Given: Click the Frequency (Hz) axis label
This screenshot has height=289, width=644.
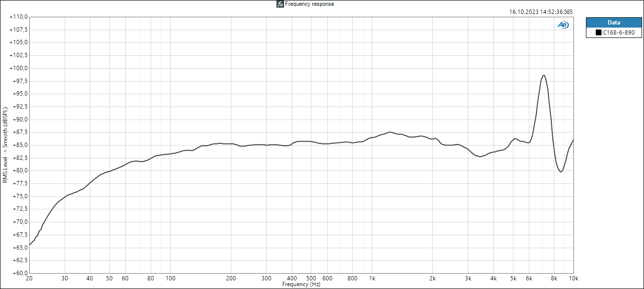Looking at the screenshot, I should [301, 284].
